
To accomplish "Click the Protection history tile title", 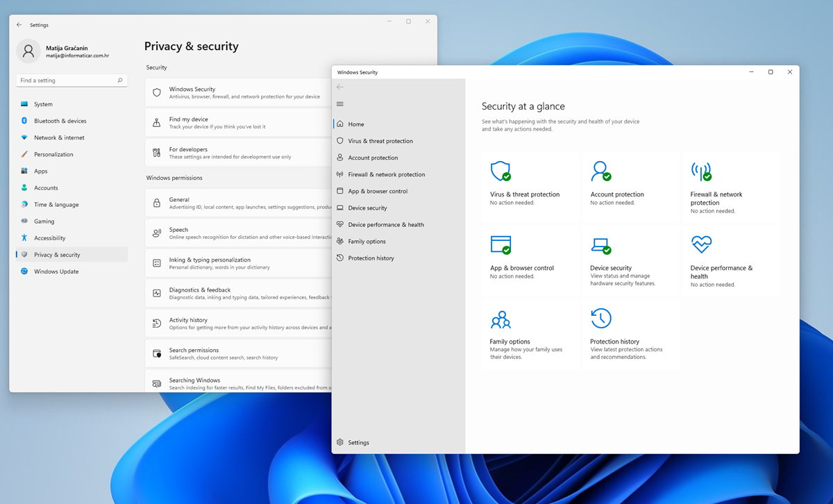I will 614,342.
